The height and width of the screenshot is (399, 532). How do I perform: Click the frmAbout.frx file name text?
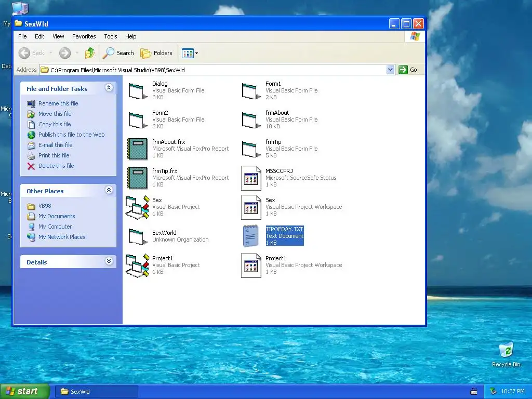coord(169,142)
